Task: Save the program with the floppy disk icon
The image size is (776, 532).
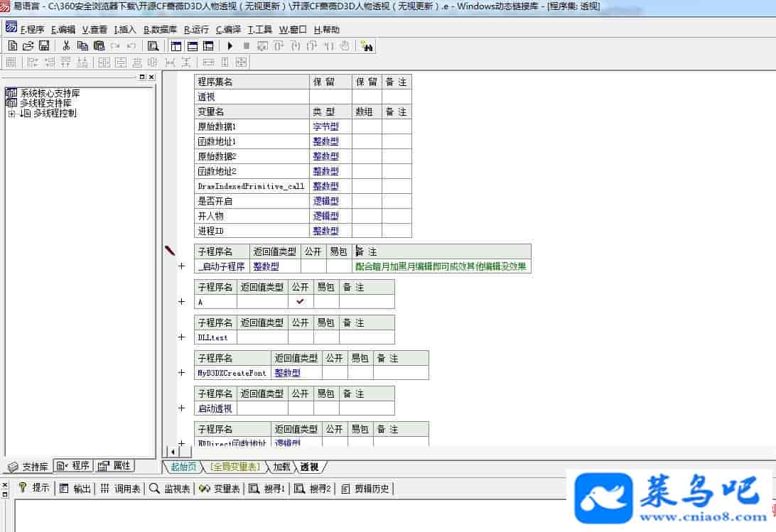Action: (43, 45)
